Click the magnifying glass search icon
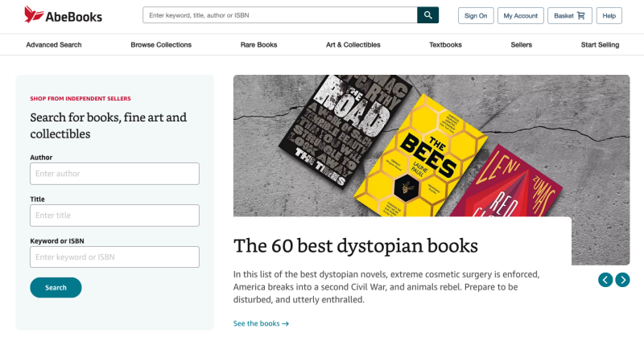 click(427, 15)
